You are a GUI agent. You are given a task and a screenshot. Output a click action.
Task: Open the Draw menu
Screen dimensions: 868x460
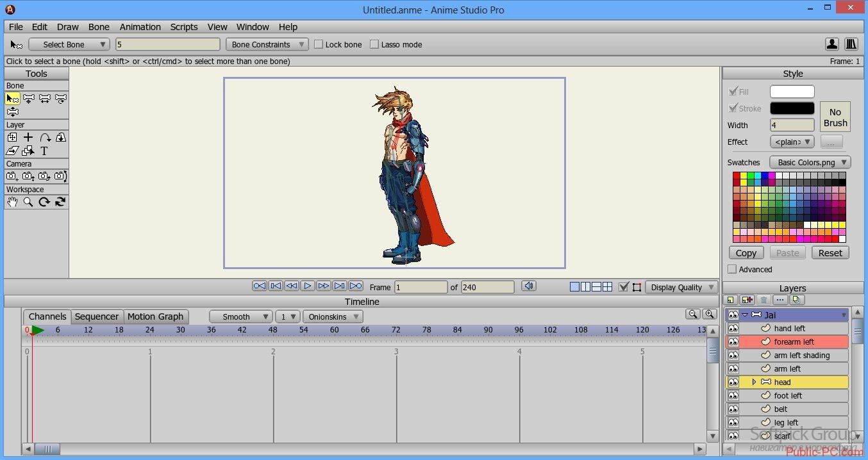(x=68, y=27)
